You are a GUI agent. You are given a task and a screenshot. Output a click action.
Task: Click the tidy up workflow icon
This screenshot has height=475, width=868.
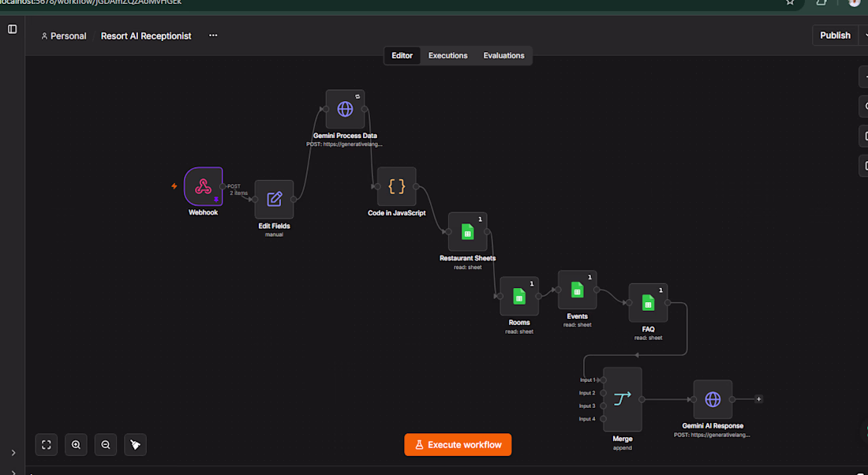pyautogui.click(x=135, y=444)
